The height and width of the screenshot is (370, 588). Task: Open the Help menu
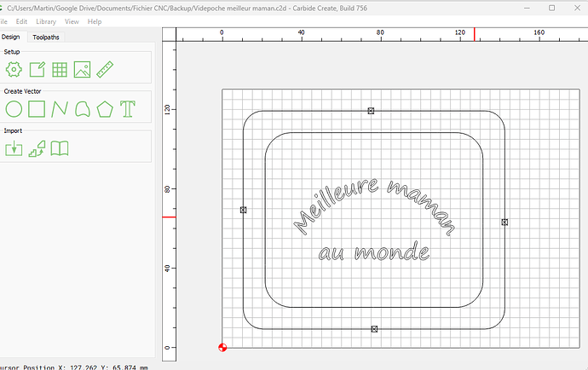[x=95, y=21]
